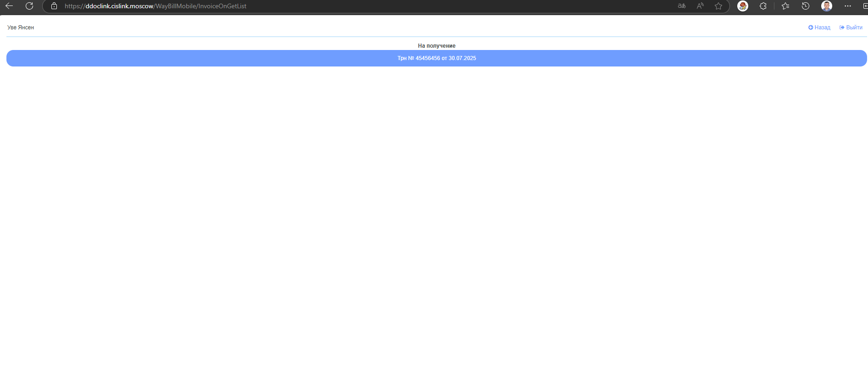
Task: Open the Extensions puzzle icon
Action: pyautogui.click(x=763, y=6)
